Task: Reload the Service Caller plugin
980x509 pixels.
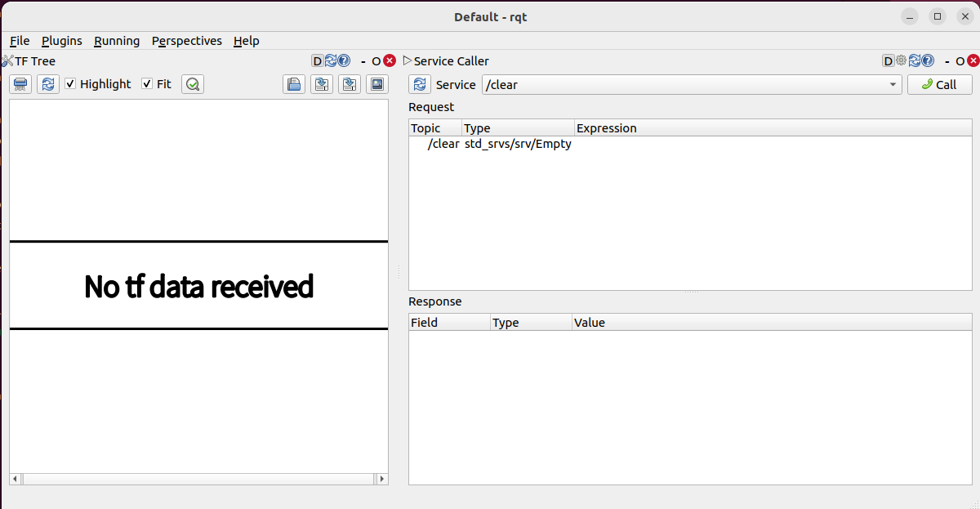Action: pos(915,60)
